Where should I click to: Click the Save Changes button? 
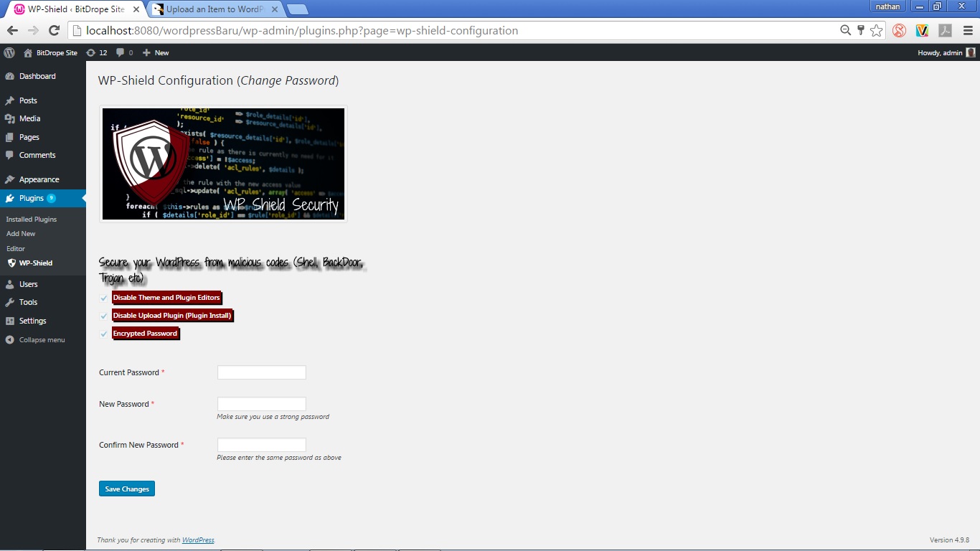click(x=126, y=489)
